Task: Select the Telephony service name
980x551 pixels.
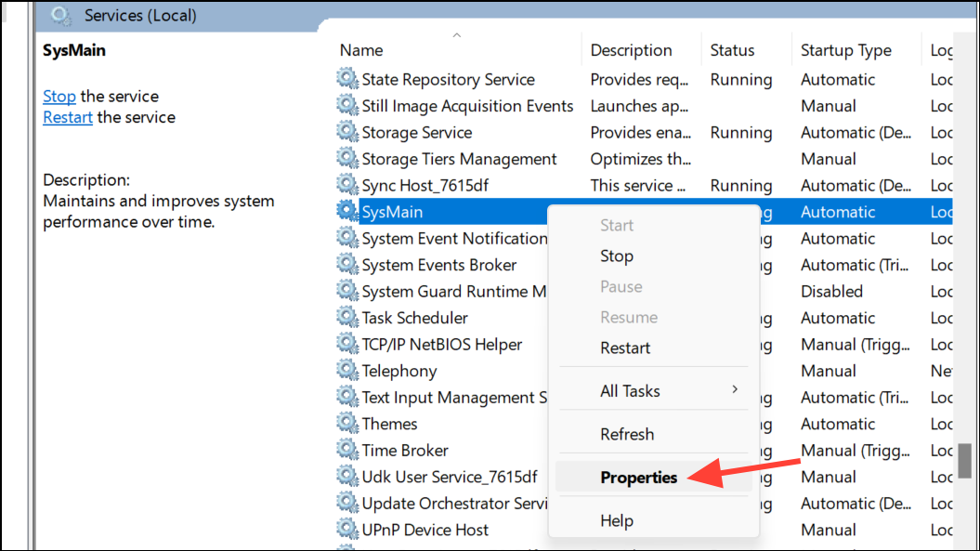Action: point(399,371)
